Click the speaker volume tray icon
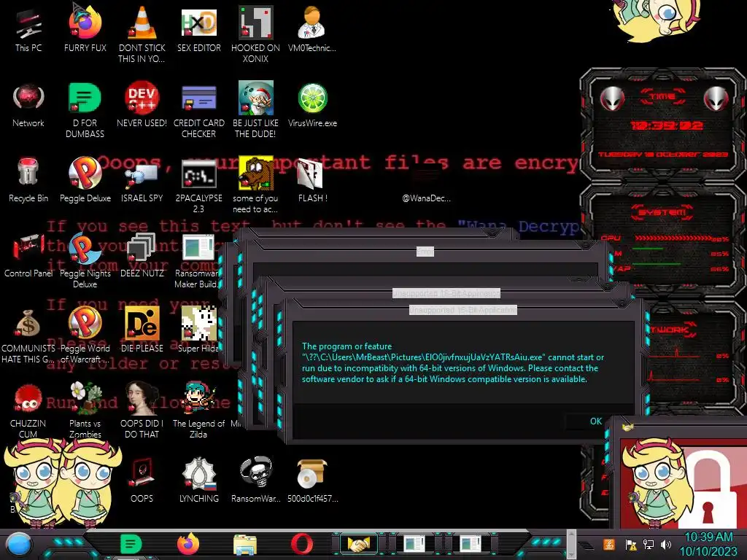This screenshot has height=560, width=747. (x=666, y=544)
